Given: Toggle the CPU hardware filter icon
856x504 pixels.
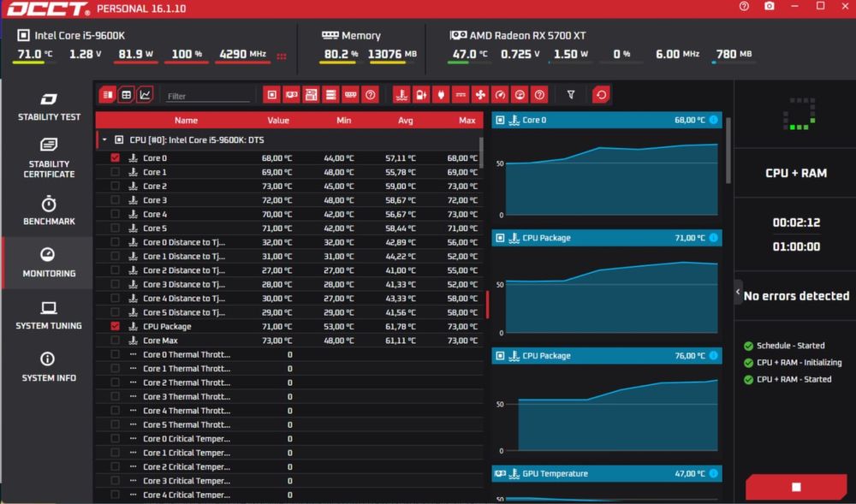Looking at the screenshot, I should [x=272, y=95].
